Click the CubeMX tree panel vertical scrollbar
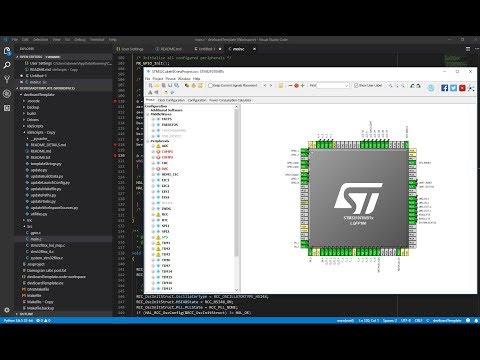 point(237,198)
